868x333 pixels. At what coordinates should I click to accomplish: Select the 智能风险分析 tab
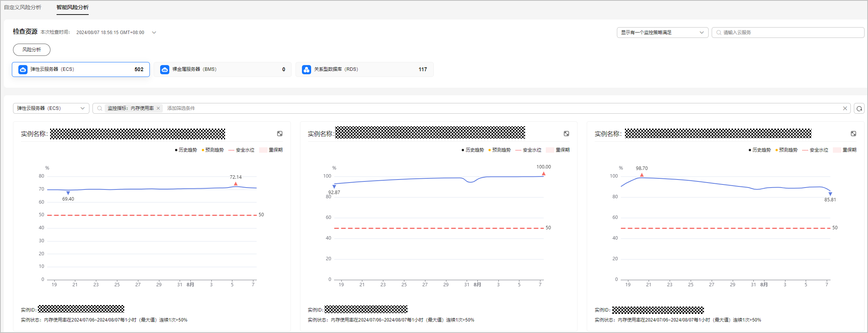tap(73, 7)
